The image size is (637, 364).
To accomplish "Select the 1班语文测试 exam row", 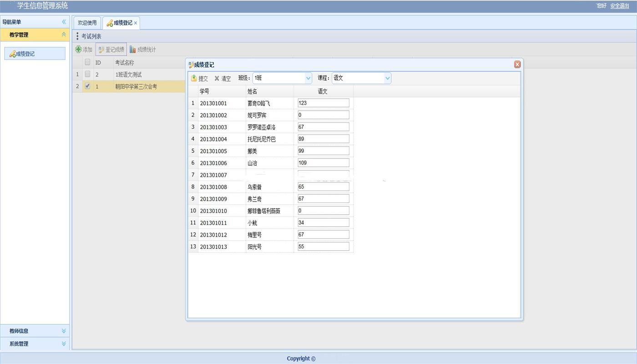I will click(x=129, y=74).
